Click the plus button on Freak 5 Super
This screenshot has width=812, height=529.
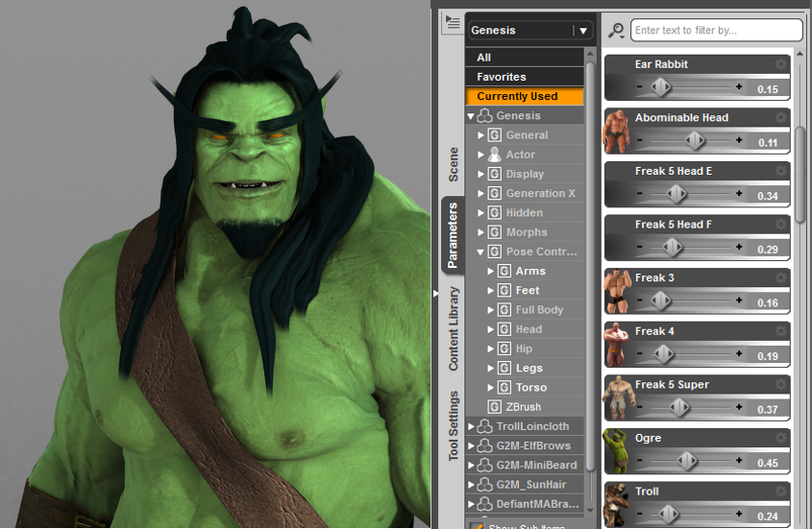[x=739, y=407]
